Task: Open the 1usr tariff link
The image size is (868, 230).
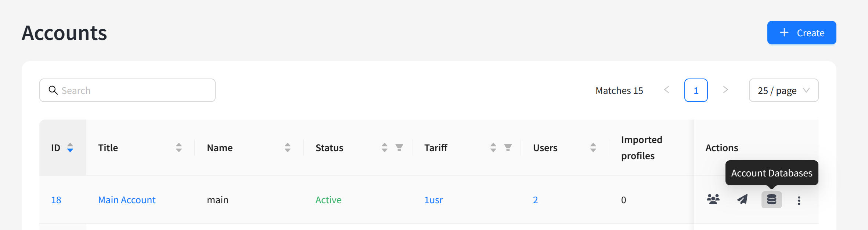Action: pos(433,200)
